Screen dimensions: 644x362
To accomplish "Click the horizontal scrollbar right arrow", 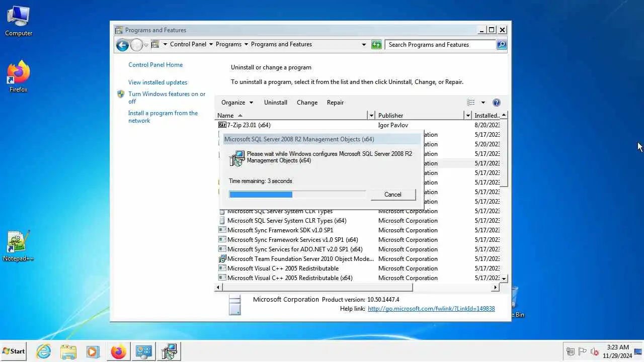I will pos(496,288).
